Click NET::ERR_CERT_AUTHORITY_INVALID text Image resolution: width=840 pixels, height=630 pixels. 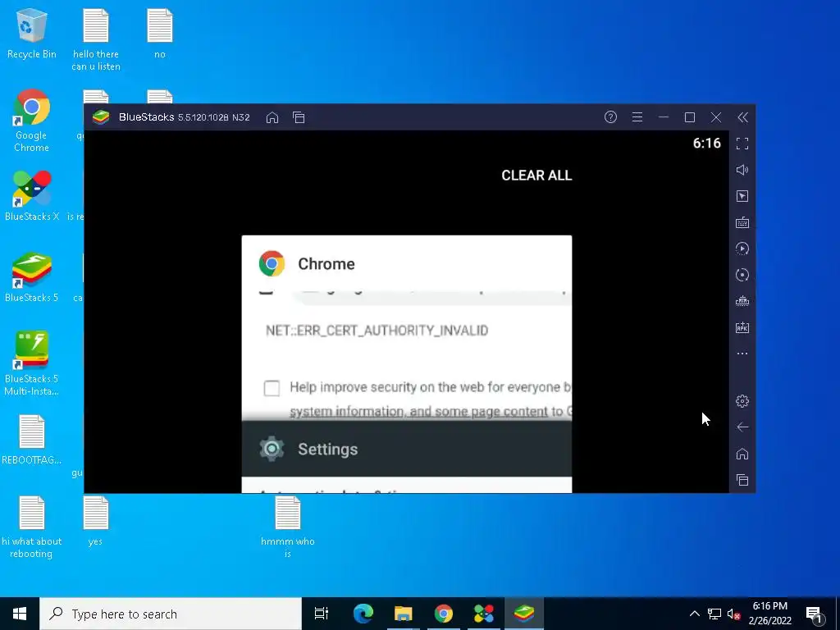point(377,331)
